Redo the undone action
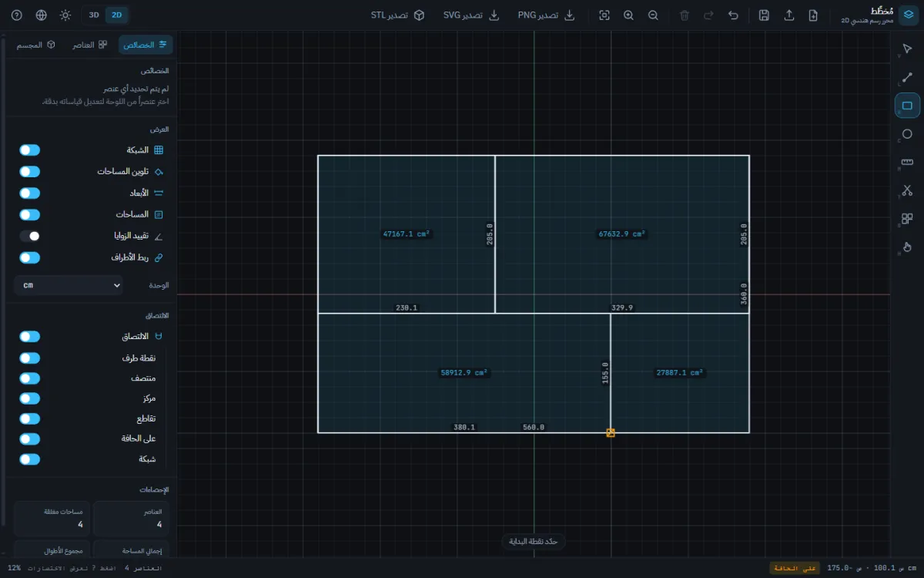The width and height of the screenshot is (924, 578). click(708, 15)
